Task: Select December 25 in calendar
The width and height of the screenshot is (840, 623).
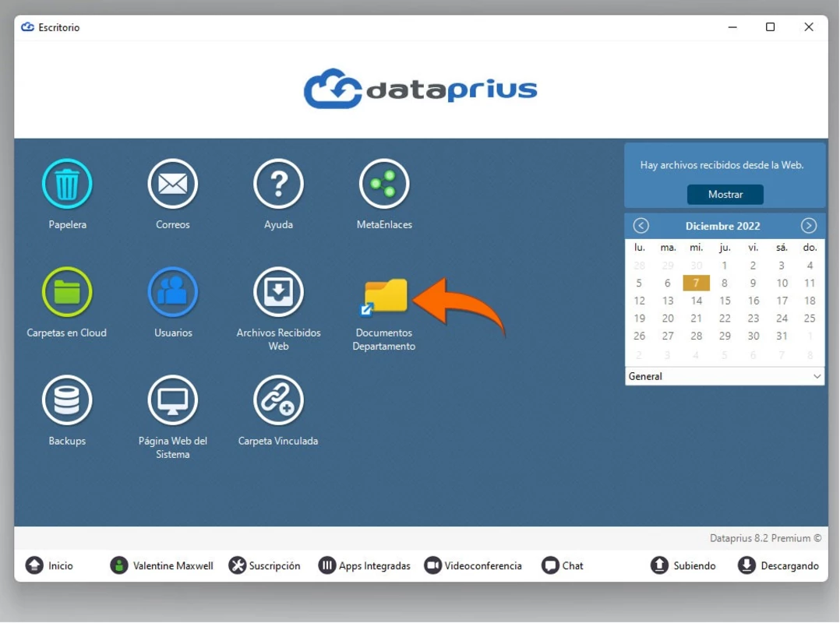Action: pyautogui.click(x=810, y=319)
